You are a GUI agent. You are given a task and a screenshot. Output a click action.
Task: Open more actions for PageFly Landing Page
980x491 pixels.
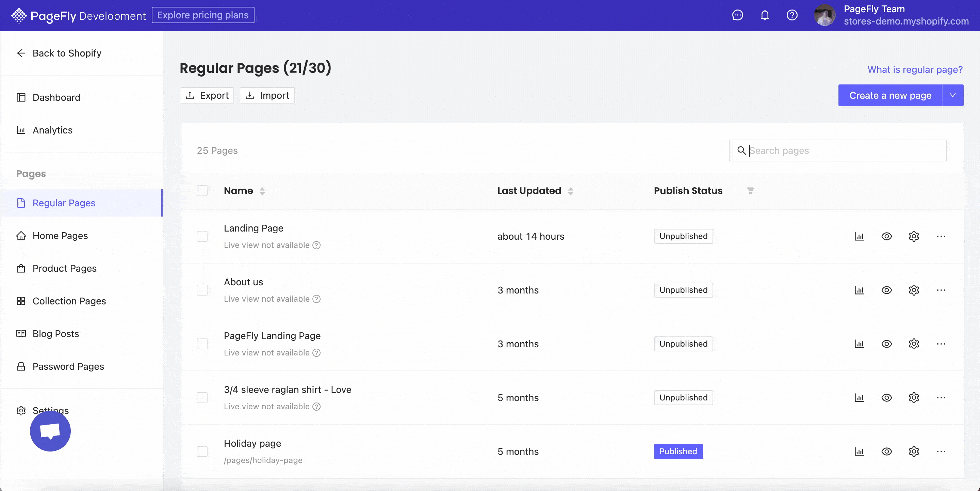coord(941,344)
